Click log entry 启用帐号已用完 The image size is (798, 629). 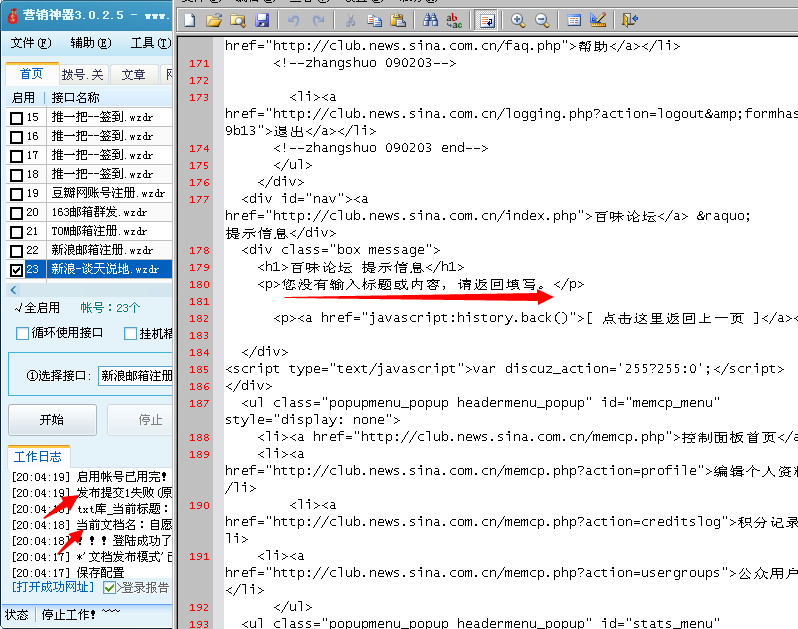point(92,477)
